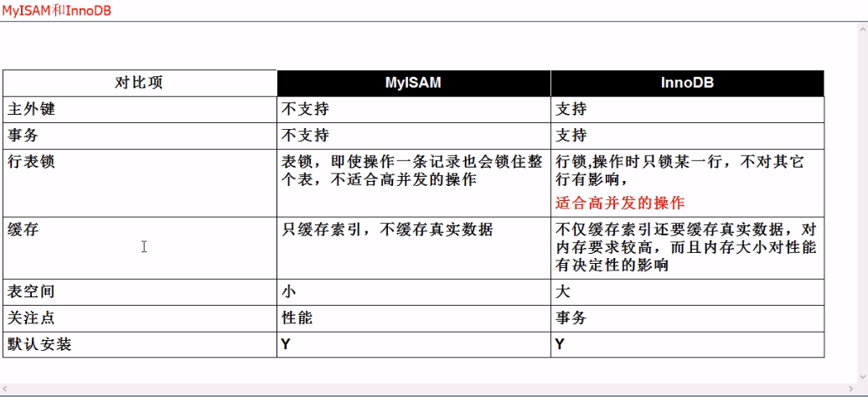Click the 'MyISAM和InnoDB' page title
The height and width of the screenshot is (397, 868).
(x=56, y=11)
